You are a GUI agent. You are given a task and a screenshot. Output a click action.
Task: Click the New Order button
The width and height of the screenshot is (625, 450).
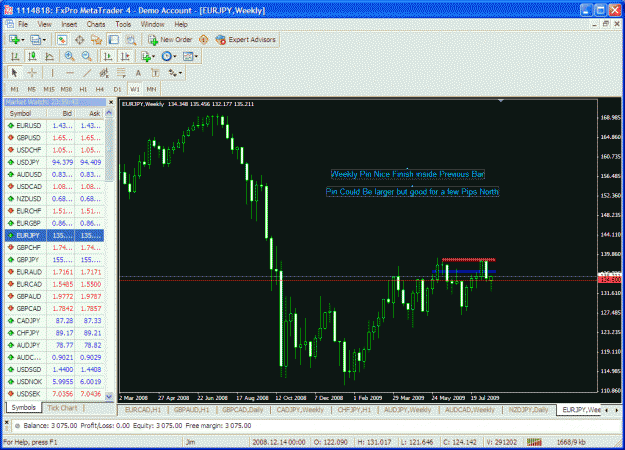tap(170, 40)
